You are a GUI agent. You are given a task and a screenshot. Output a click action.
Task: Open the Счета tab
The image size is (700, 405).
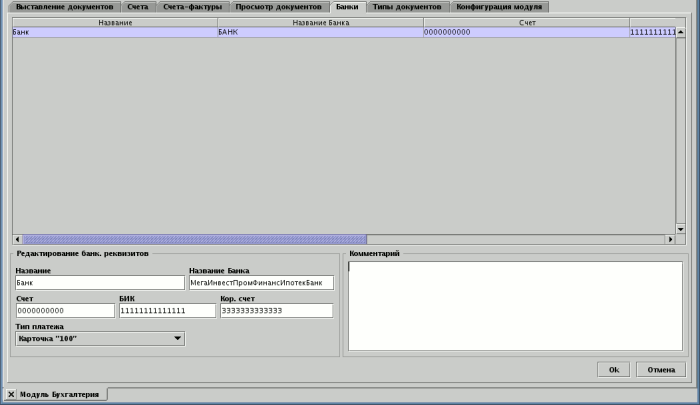[138, 7]
